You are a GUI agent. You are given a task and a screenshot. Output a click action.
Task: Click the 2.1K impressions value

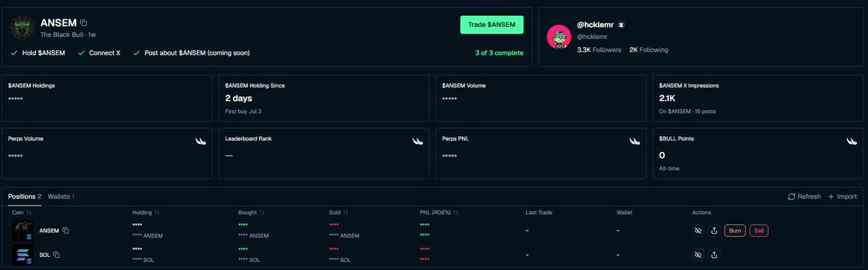tap(667, 98)
